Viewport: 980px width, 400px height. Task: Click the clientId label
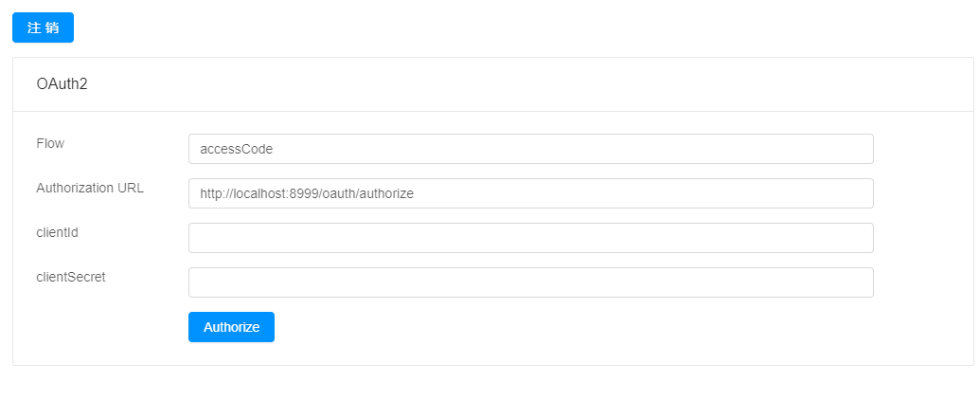[x=57, y=232]
